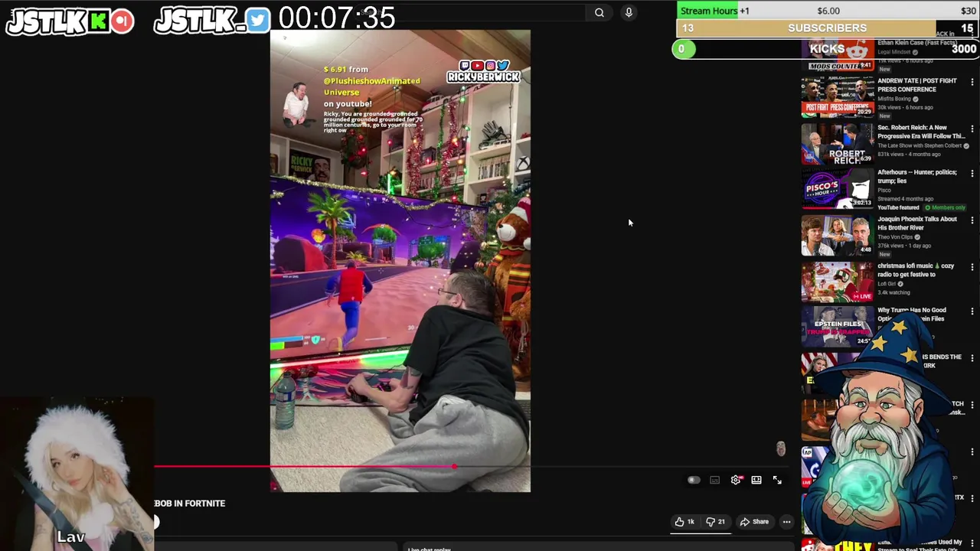Enter full screen mode
The height and width of the screenshot is (551, 980).
777,480
